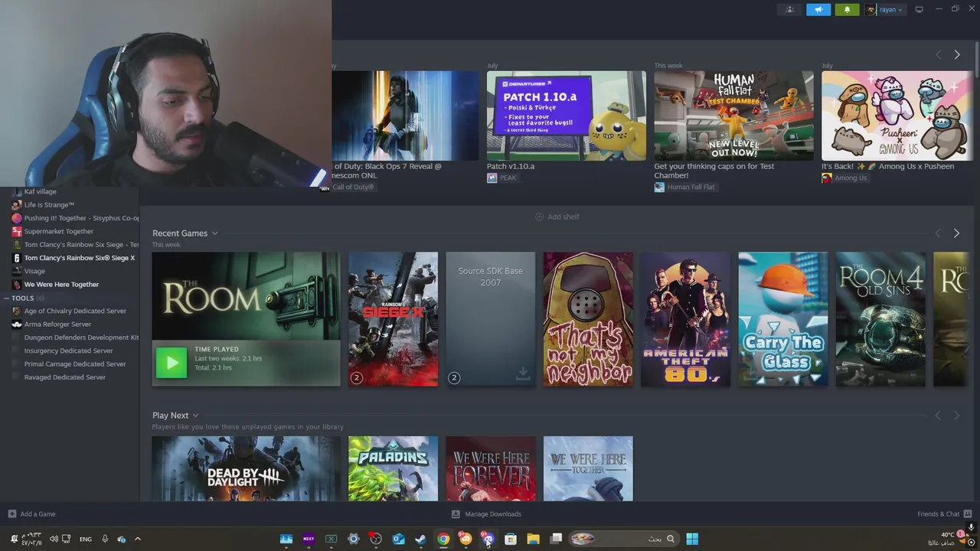Open Microsoft Store in taskbar

pyautogui.click(x=511, y=539)
